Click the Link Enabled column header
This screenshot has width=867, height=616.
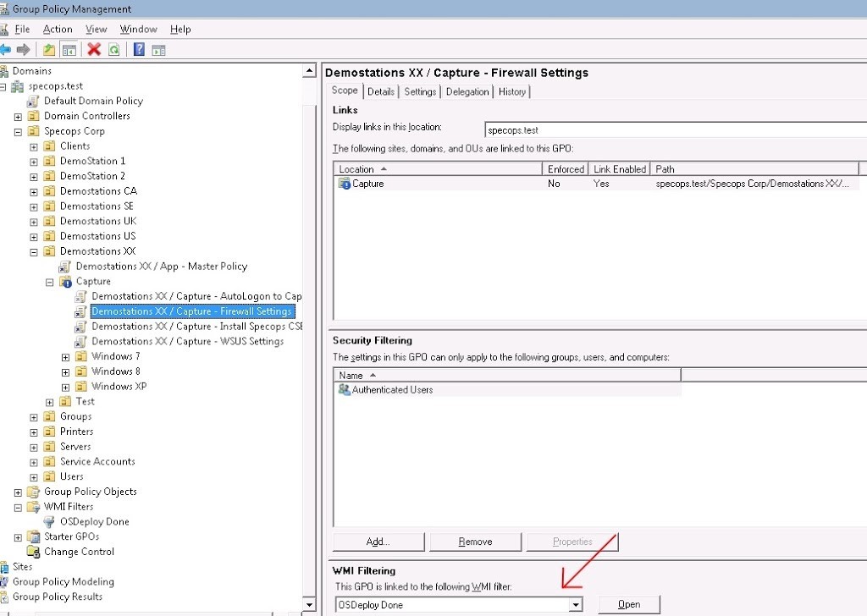619,169
